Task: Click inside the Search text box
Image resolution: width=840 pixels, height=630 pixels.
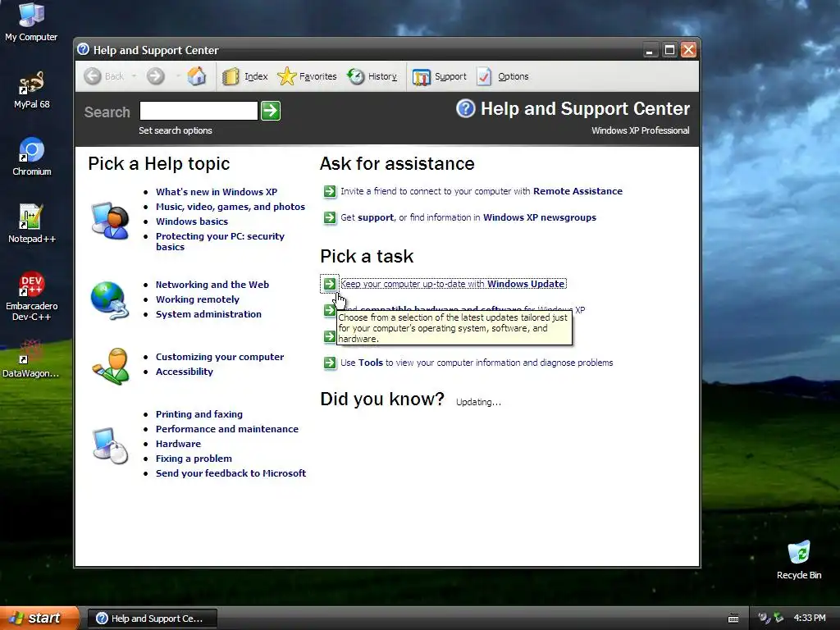Action: click(199, 111)
